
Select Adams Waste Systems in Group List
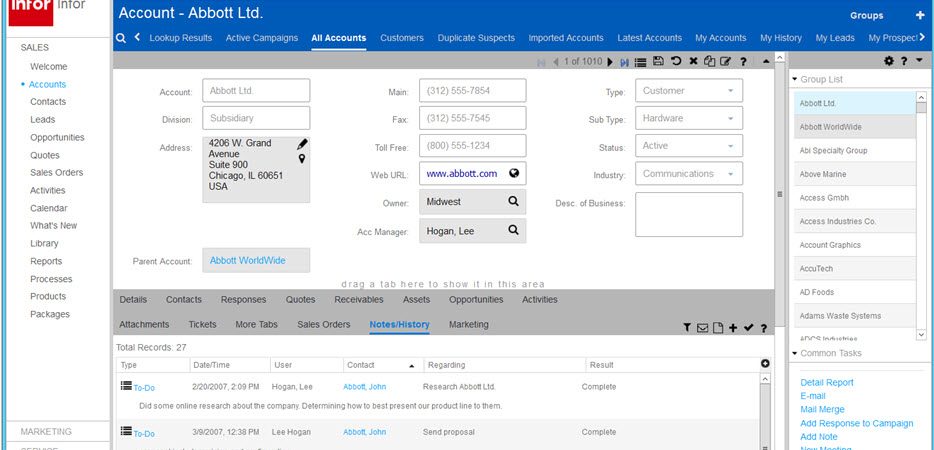pos(854,316)
